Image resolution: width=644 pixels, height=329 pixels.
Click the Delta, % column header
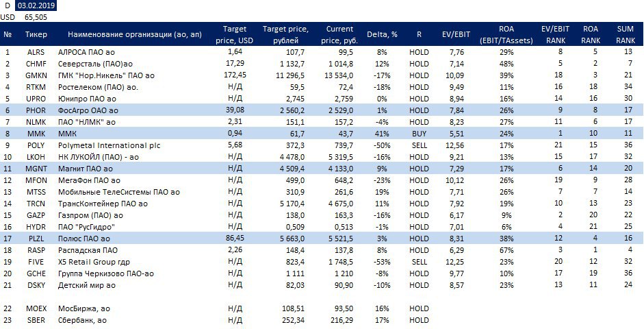[x=383, y=34]
